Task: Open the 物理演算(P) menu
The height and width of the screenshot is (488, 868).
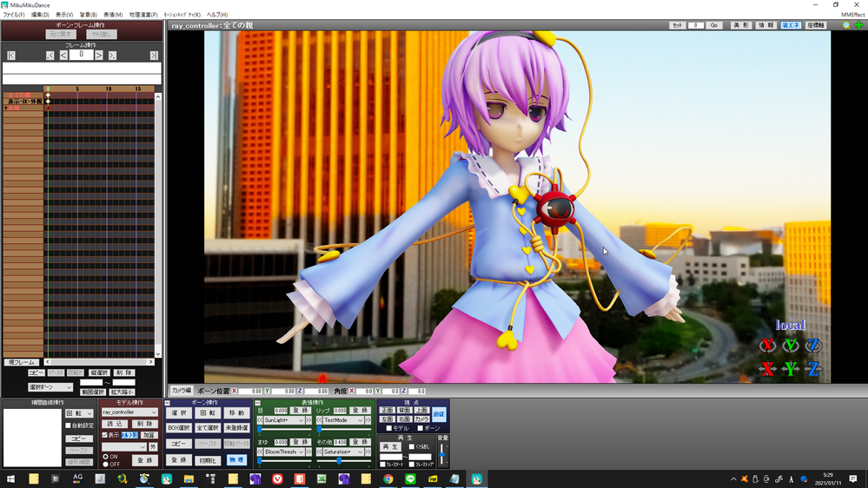Action: click(x=143, y=15)
